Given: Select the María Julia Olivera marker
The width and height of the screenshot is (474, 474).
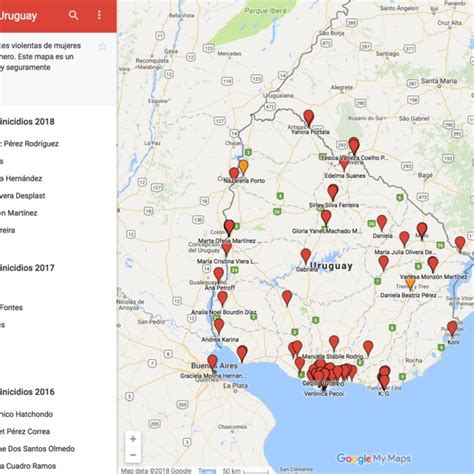Looking at the screenshot, I should pyautogui.click(x=404, y=239).
